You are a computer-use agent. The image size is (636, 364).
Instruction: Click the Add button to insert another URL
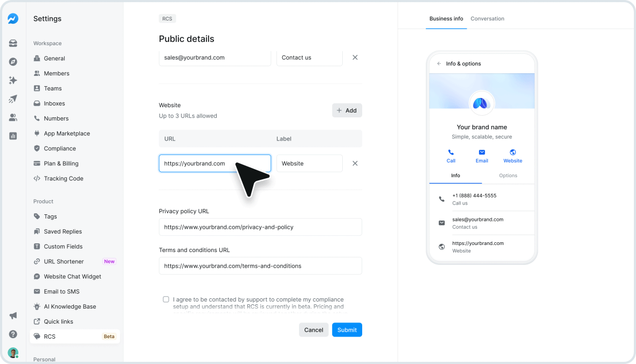347,110
